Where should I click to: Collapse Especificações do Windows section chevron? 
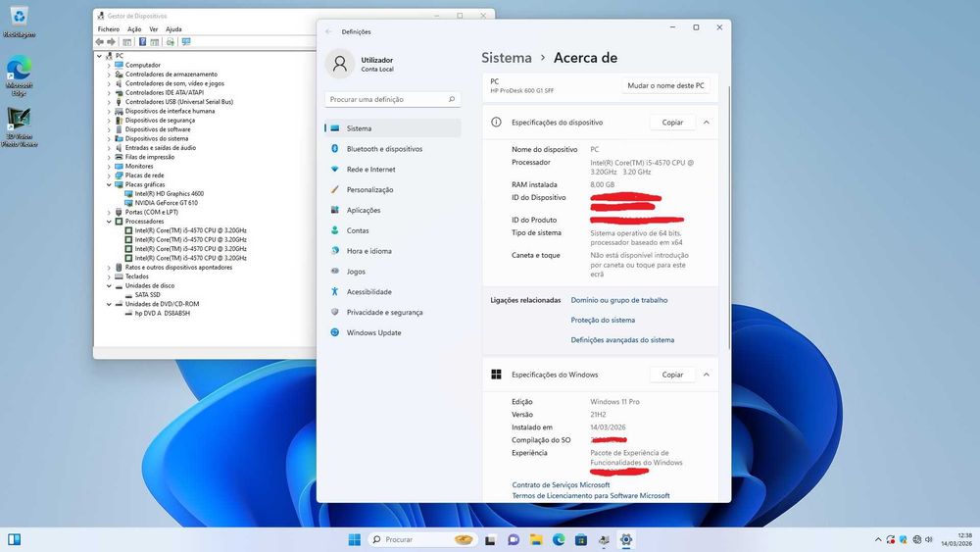(x=707, y=375)
